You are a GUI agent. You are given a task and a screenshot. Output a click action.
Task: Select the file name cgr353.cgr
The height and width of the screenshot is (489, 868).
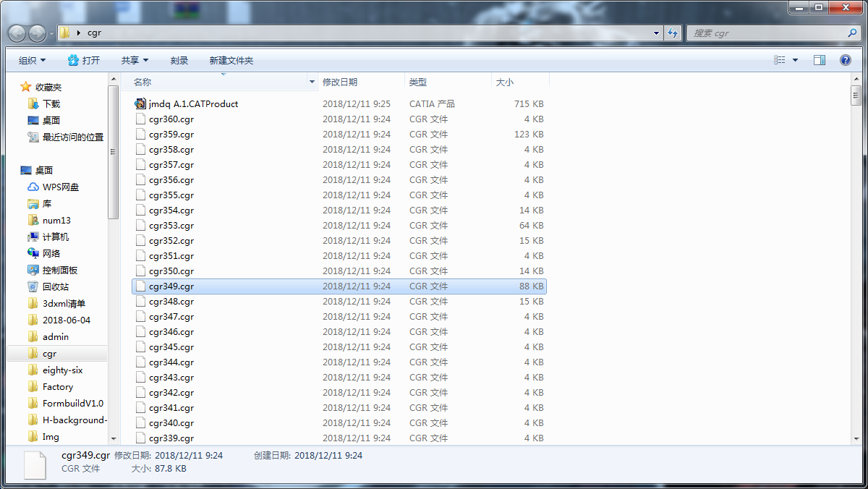[171, 225]
